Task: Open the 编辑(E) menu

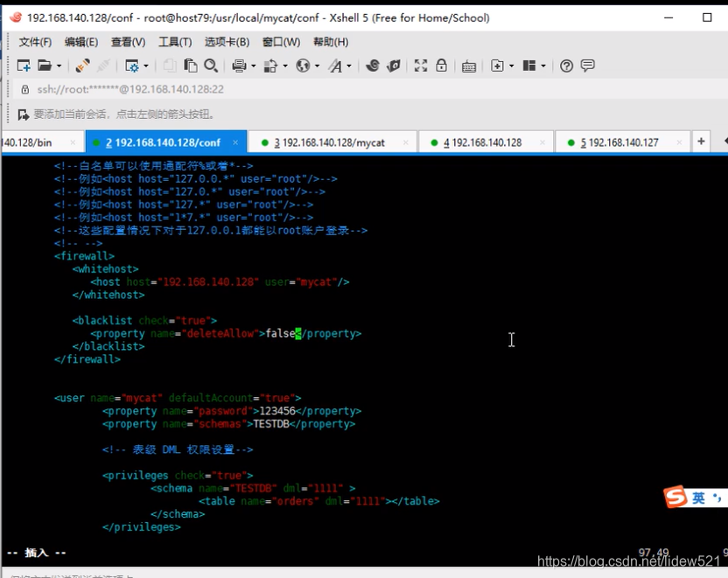Action: (x=81, y=42)
